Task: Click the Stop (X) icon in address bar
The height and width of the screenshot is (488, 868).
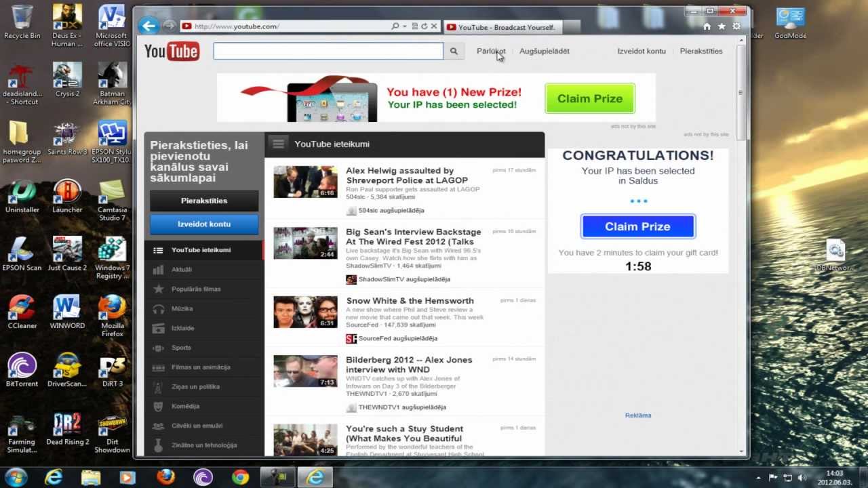Action: 434,26
